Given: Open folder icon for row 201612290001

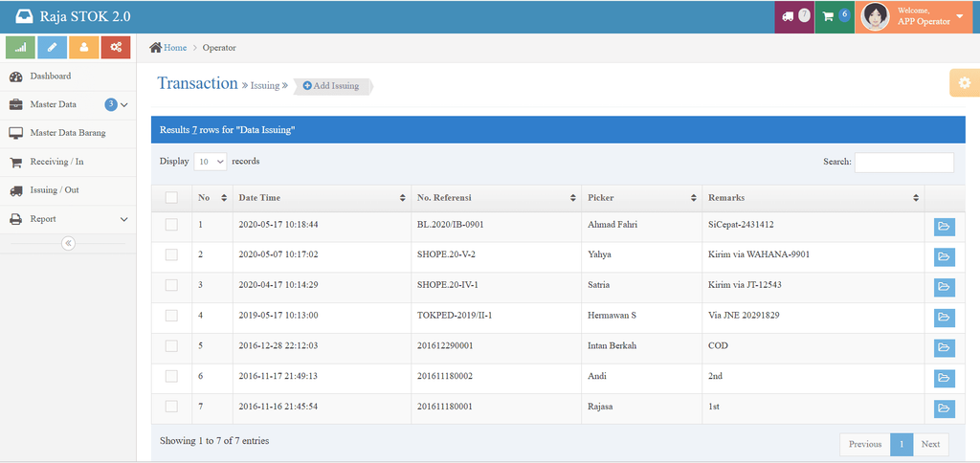Looking at the screenshot, I should point(944,348).
